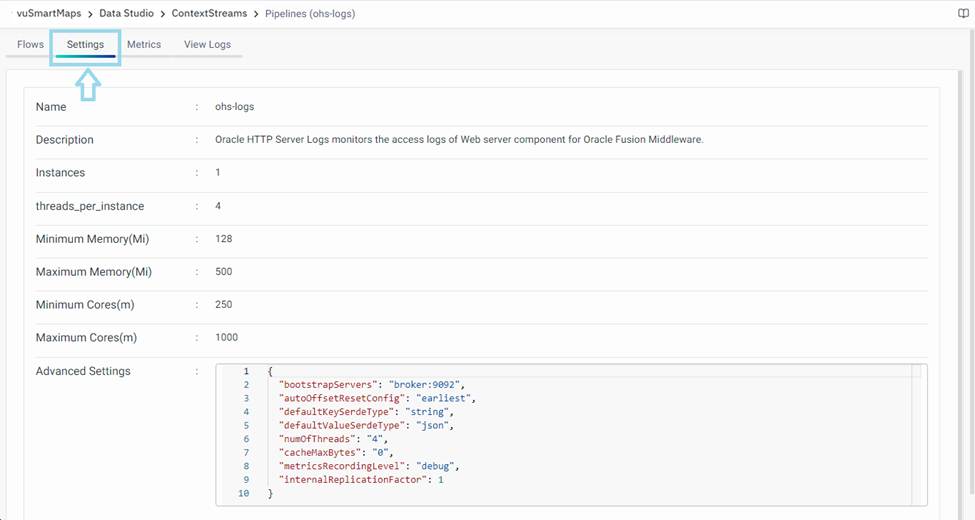
Task: Click the Minimum Memory(Mi) value 128
Action: coord(224,239)
